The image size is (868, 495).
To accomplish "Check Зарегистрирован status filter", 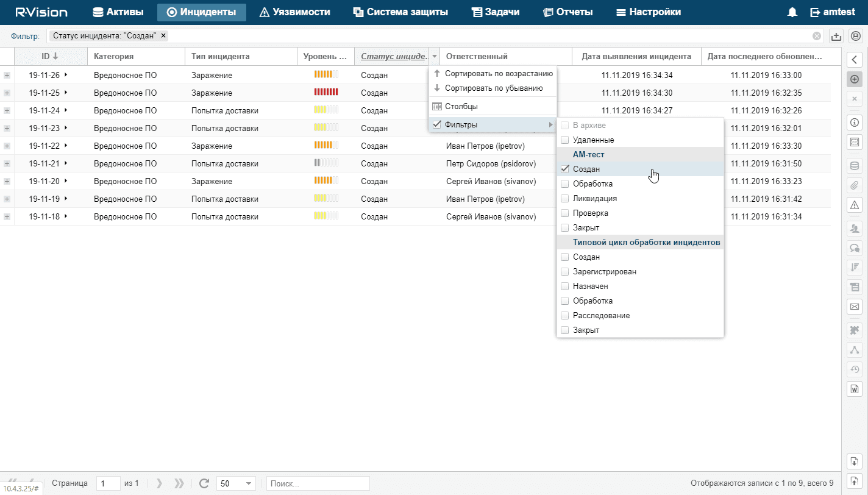I will point(565,271).
